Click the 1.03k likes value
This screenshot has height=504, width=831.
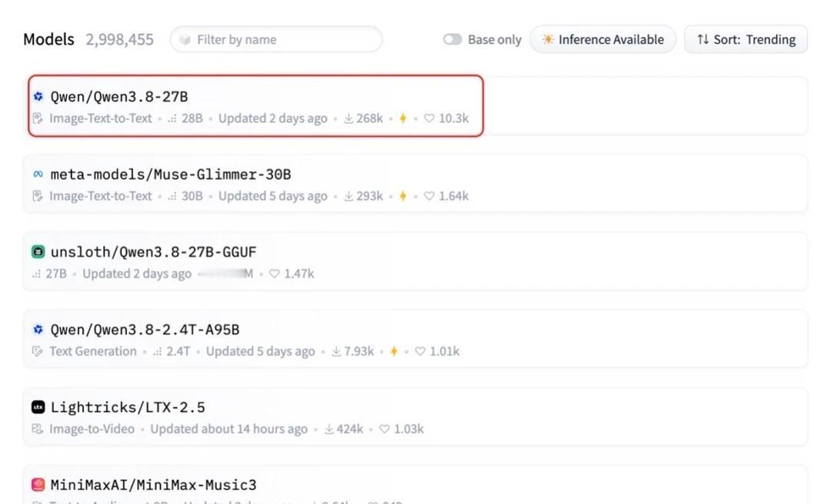(409, 429)
